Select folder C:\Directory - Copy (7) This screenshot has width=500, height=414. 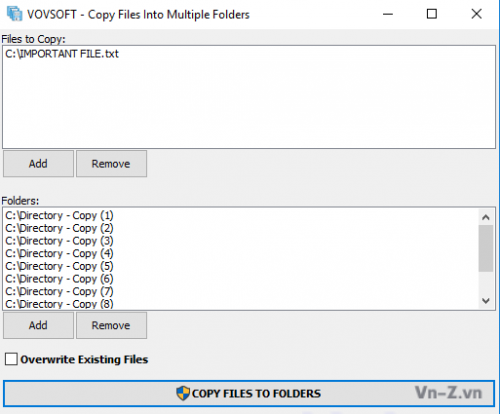pyautogui.click(x=59, y=292)
